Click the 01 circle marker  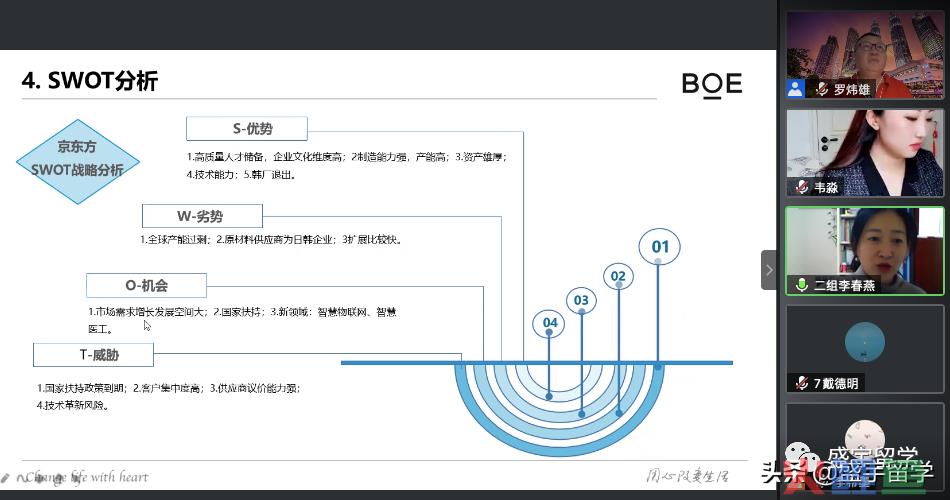click(659, 247)
